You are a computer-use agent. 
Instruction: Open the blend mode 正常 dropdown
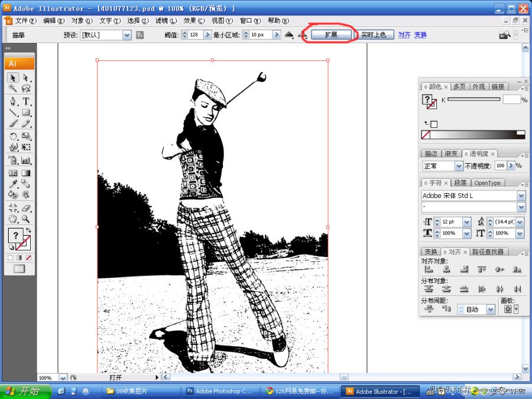click(458, 166)
